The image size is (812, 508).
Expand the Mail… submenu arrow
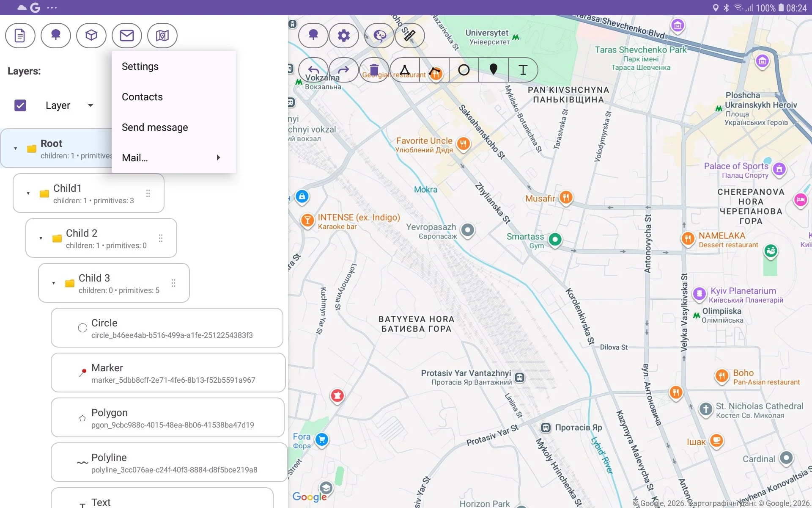click(218, 157)
